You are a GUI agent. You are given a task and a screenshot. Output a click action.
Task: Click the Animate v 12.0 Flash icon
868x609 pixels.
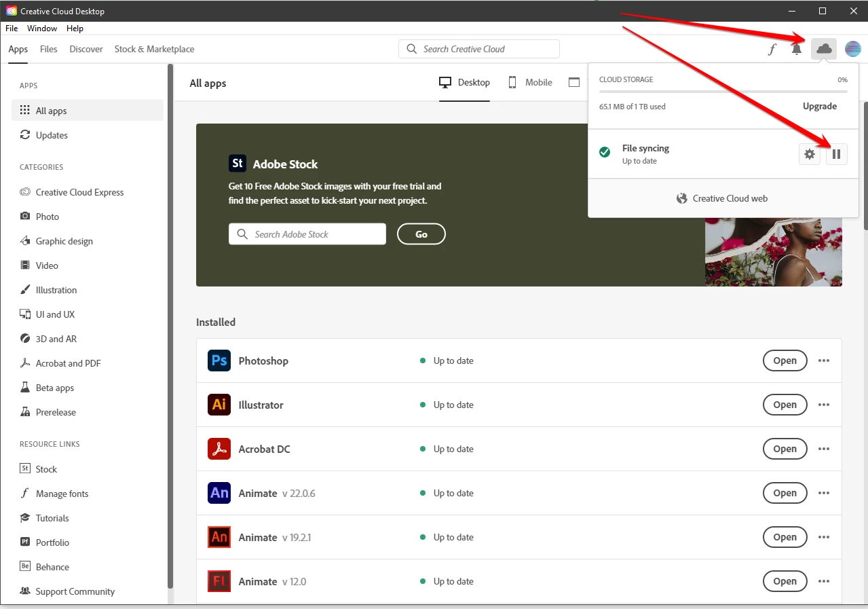(219, 581)
